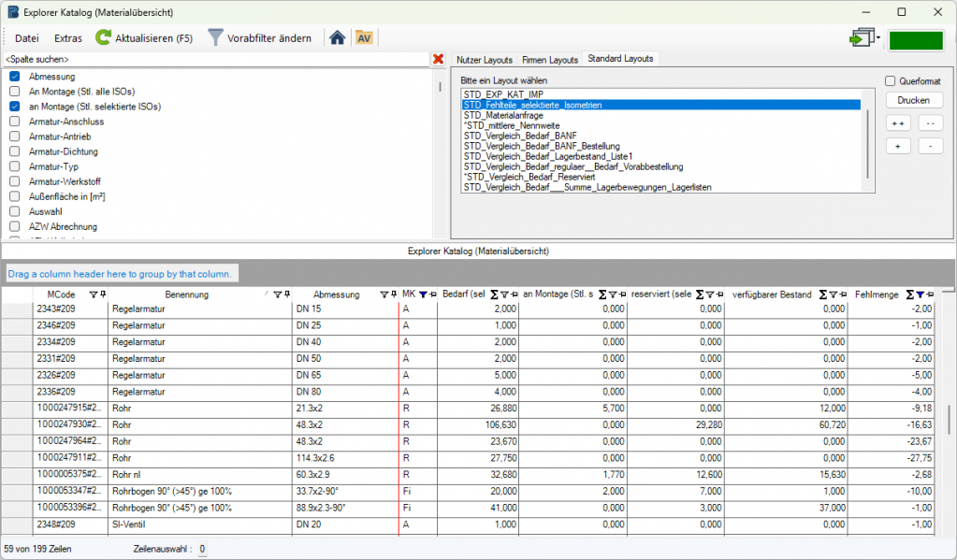Clear column search with red X icon
Image resolution: width=957 pixels, height=560 pixels.
click(x=438, y=59)
